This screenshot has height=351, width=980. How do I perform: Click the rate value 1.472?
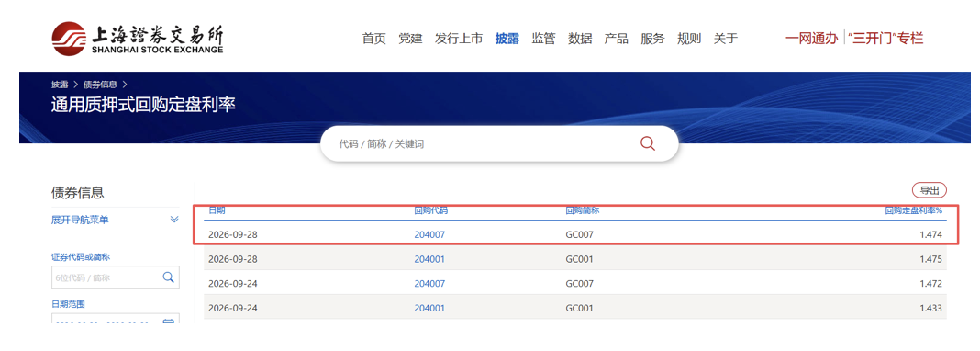[930, 283]
